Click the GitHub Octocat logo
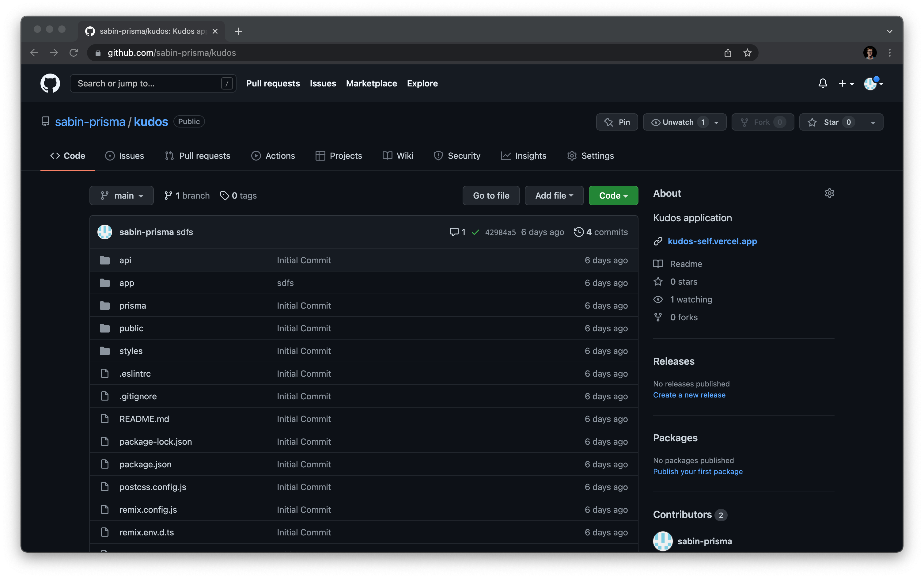924x578 pixels. coord(50,83)
